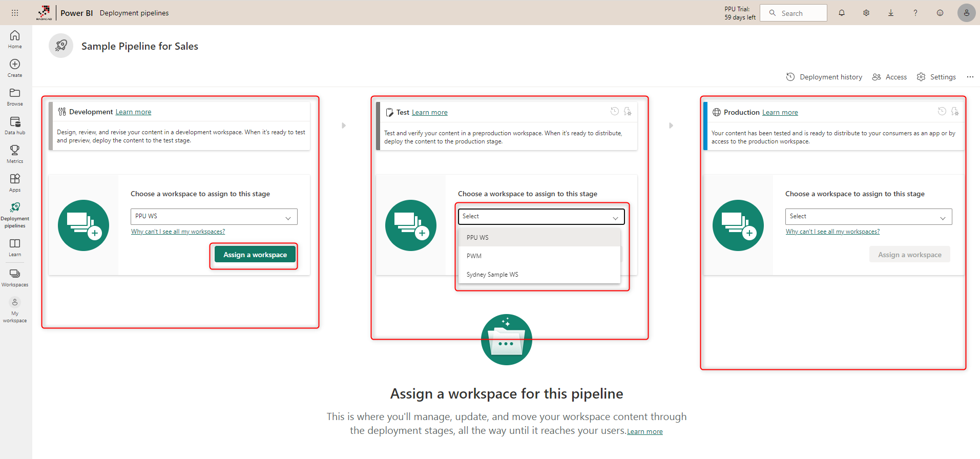The width and height of the screenshot is (980, 459).
Task: Click Learn more beside Production heading
Action: (x=780, y=112)
